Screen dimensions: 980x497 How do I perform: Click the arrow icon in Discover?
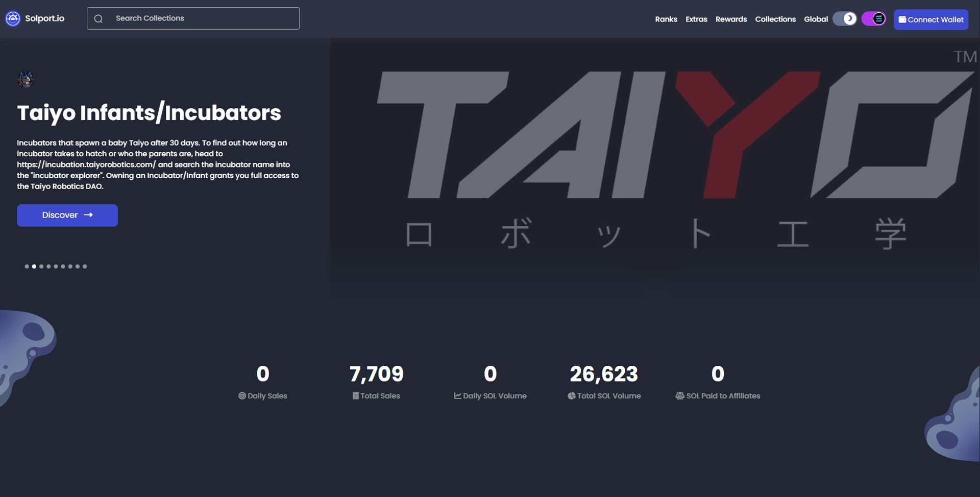(88, 215)
